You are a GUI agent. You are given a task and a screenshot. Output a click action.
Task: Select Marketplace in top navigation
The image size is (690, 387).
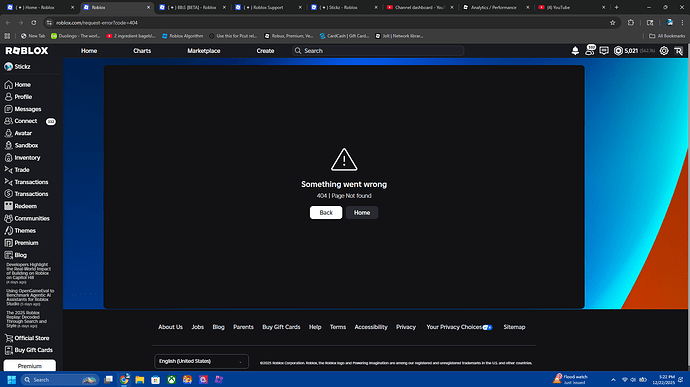(204, 51)
